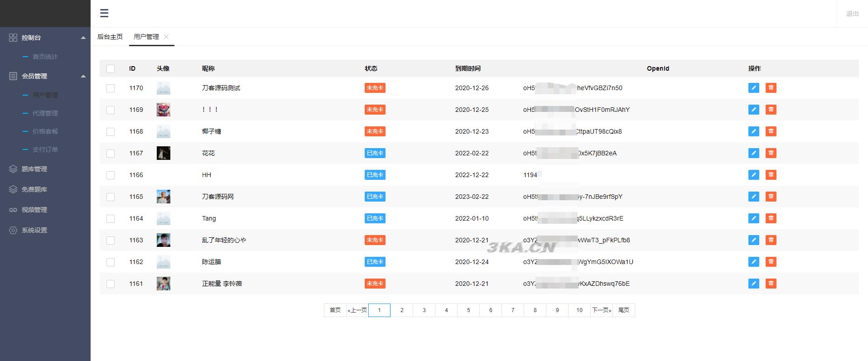This screenshot has width=868, height=361.
Task: Collapse the 控制台 sidebar section
Action: tap(83, 38)
